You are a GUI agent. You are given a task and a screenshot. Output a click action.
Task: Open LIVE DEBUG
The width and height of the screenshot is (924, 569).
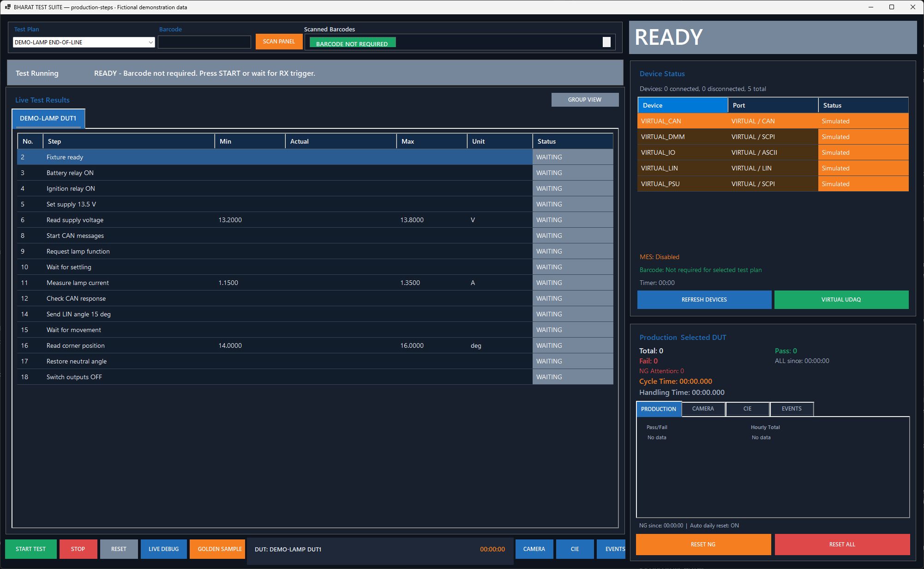[x=164, y=549]
